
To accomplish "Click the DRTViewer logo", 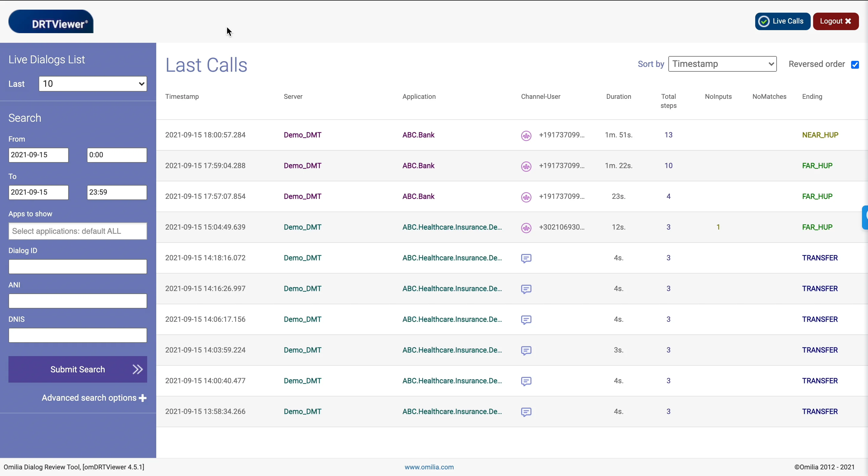I will 51,22.
